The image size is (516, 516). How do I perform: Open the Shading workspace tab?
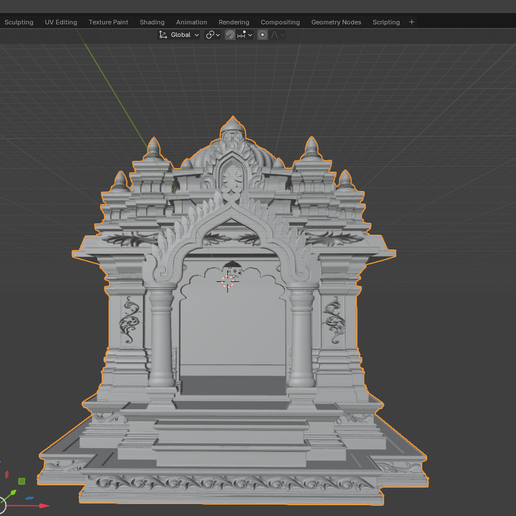152,22
